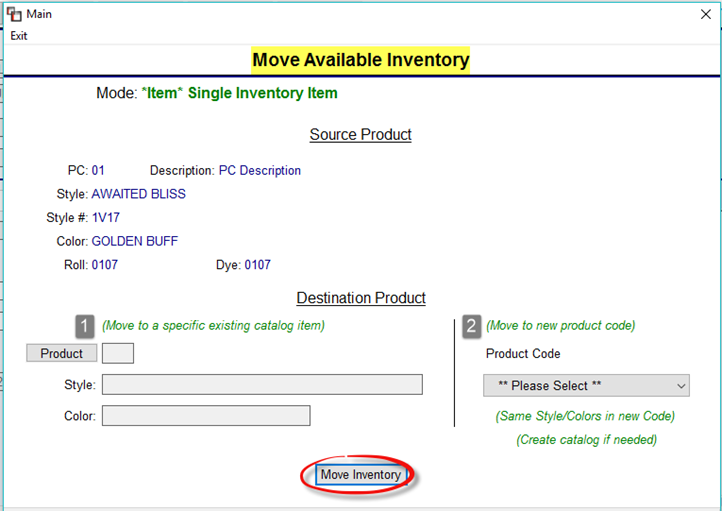
Task: Click the GOLDEN BUFF color value
Action: tap(134, 241)
